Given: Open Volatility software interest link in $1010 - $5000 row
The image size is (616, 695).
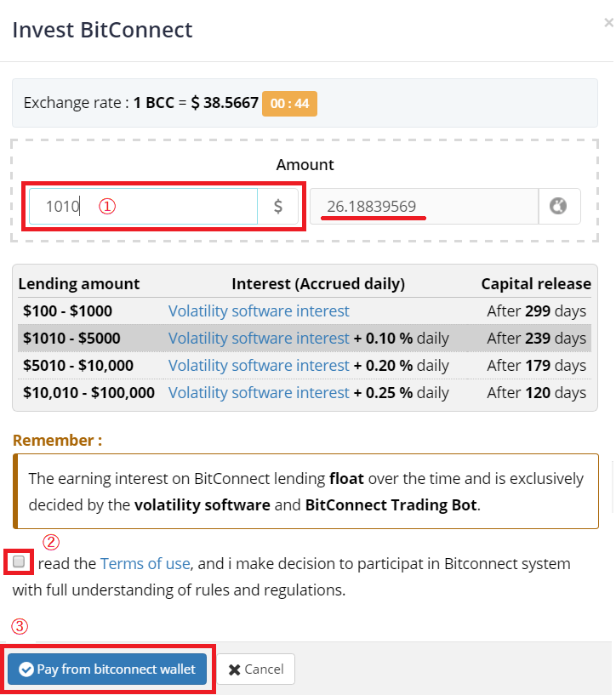Looking at the screenshot, I should pos(259,339).
